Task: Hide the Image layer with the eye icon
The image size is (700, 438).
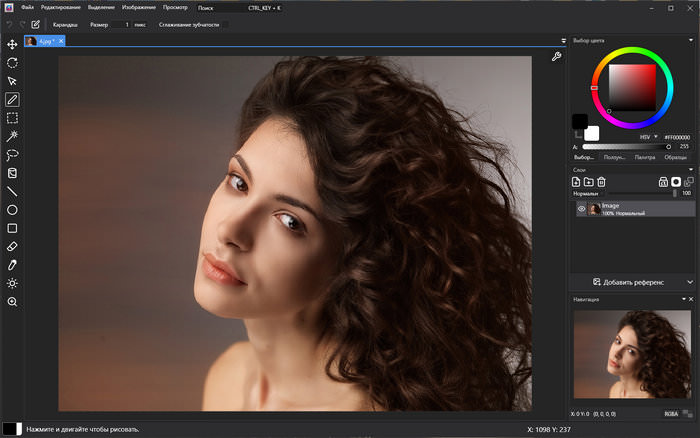Action: [x=581, y=209]
